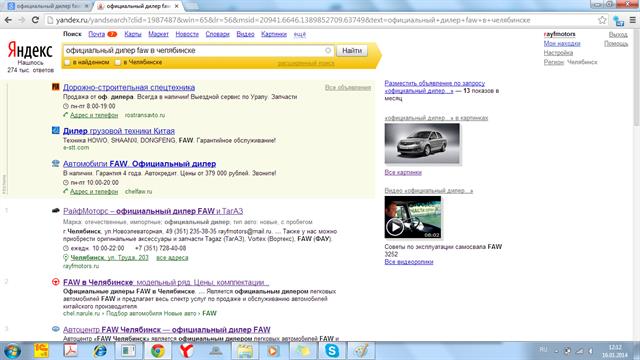Open the 'все адреса' link under РайфМоторс
This screenshot has width=640, height=360.
click(x=172, y=258)
